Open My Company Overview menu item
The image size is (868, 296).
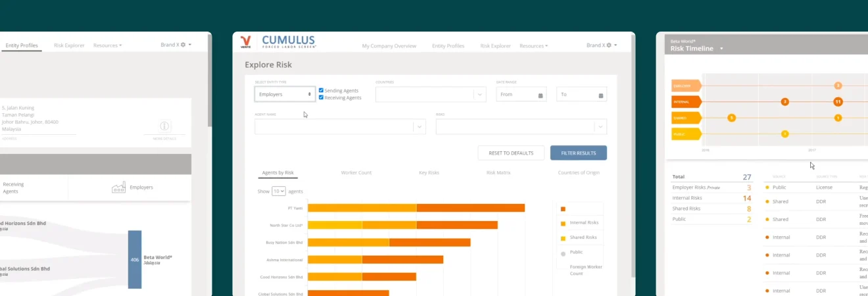[389, 46]
